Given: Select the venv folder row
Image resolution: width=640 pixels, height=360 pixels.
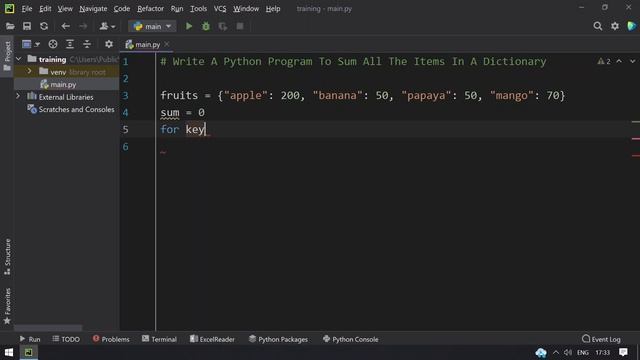Looking at the screenshot, I should pyautogui.click(x=67, y=72).
